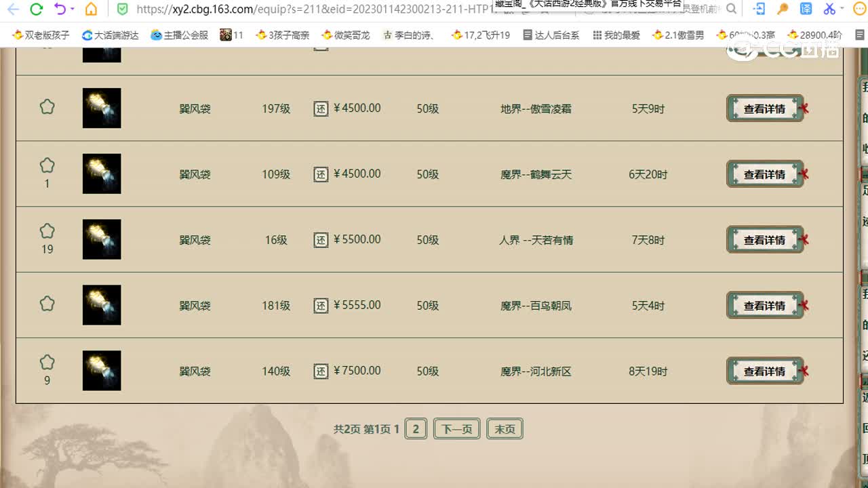Click the 魔界--河北新区 server text
This screenshot has height=488, width=868.
click(x=536, y=371)
